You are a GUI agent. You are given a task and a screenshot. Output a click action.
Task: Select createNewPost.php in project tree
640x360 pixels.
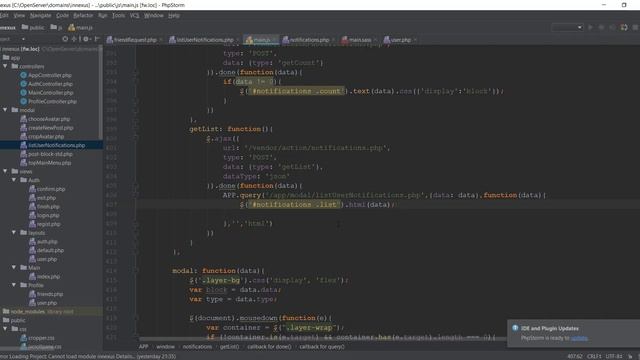(47, 128)
